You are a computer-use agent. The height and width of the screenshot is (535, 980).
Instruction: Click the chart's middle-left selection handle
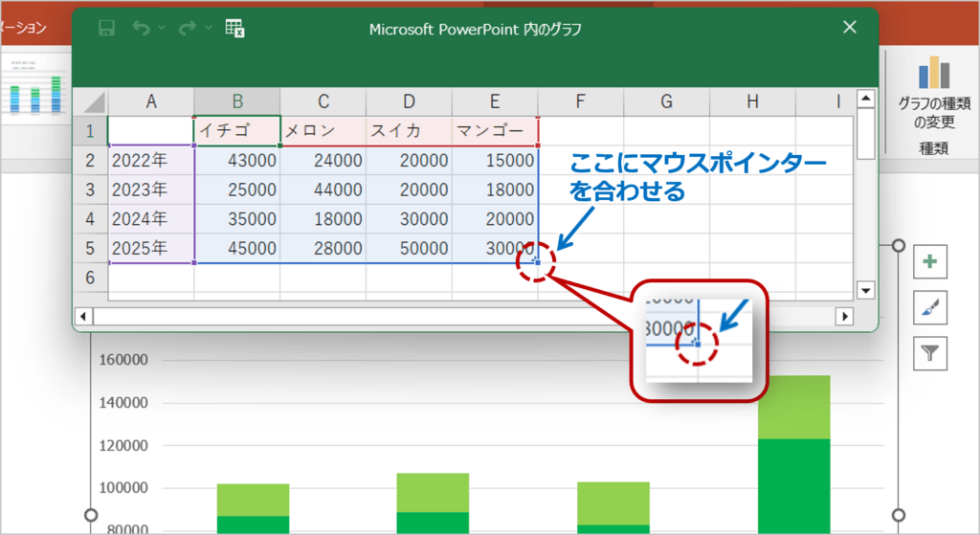pyautogui.click(x=91, y=515)
